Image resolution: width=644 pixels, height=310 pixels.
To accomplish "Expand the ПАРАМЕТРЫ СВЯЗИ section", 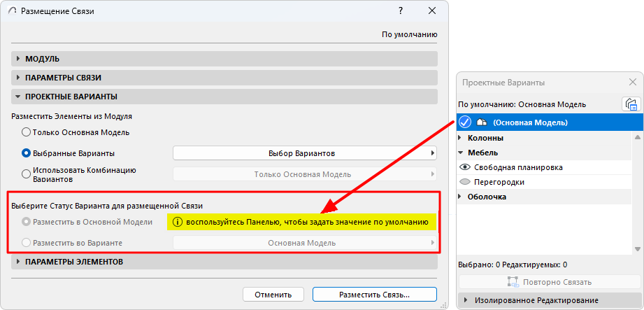I will (224, 78).
